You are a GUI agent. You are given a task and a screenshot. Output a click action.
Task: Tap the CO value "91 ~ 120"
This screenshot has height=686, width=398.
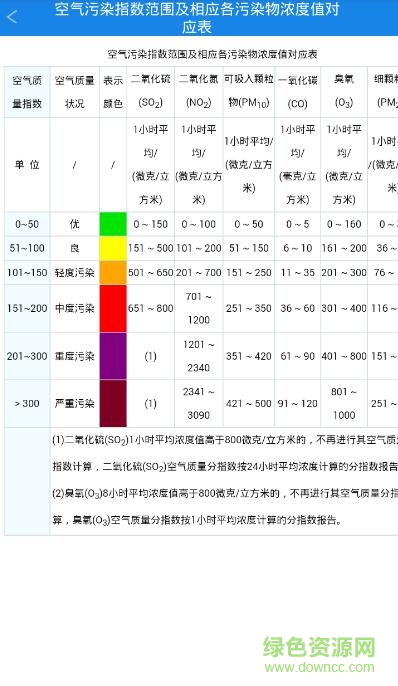tap(298, 403)
